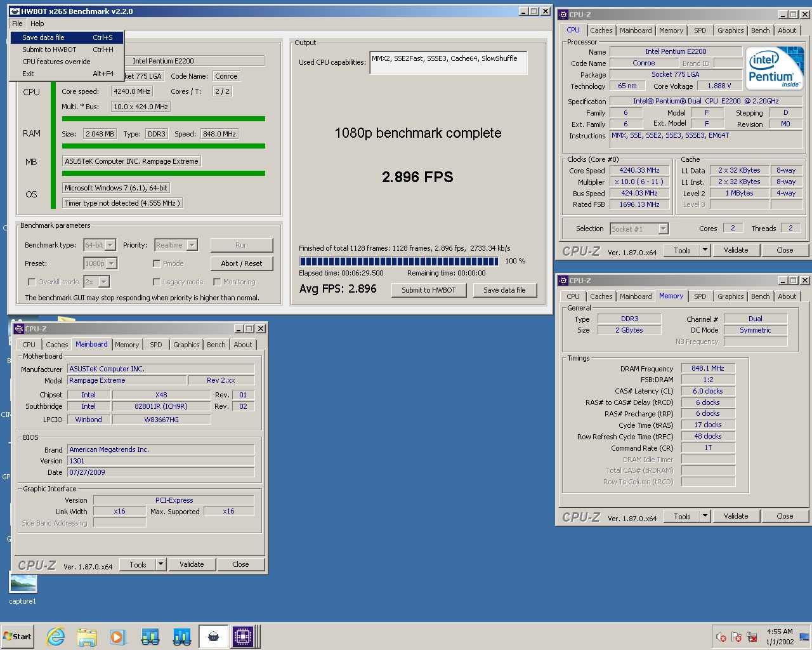Viewport: 812px width, 650px height.
Task: Switch to Caches tab in CPU-tab CPU-Z window
Action: [x=601, y=30]
